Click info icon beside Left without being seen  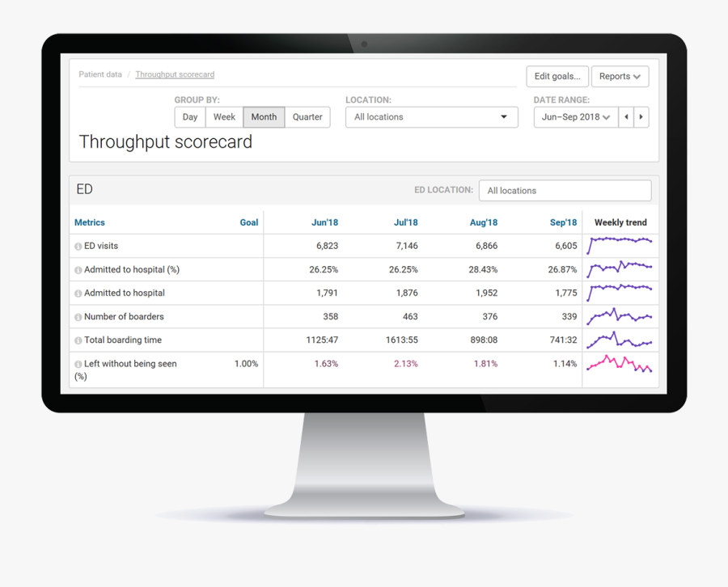[78, 365]
